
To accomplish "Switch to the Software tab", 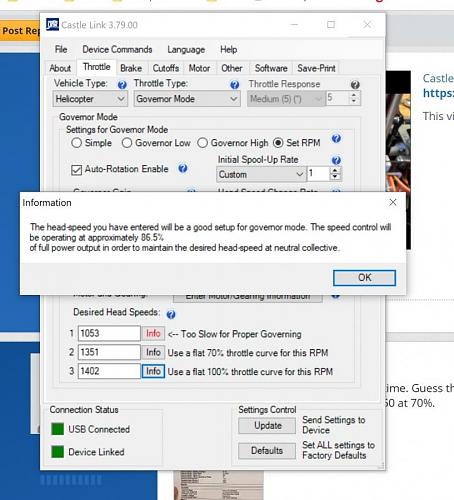I will (x=271, y=68).
